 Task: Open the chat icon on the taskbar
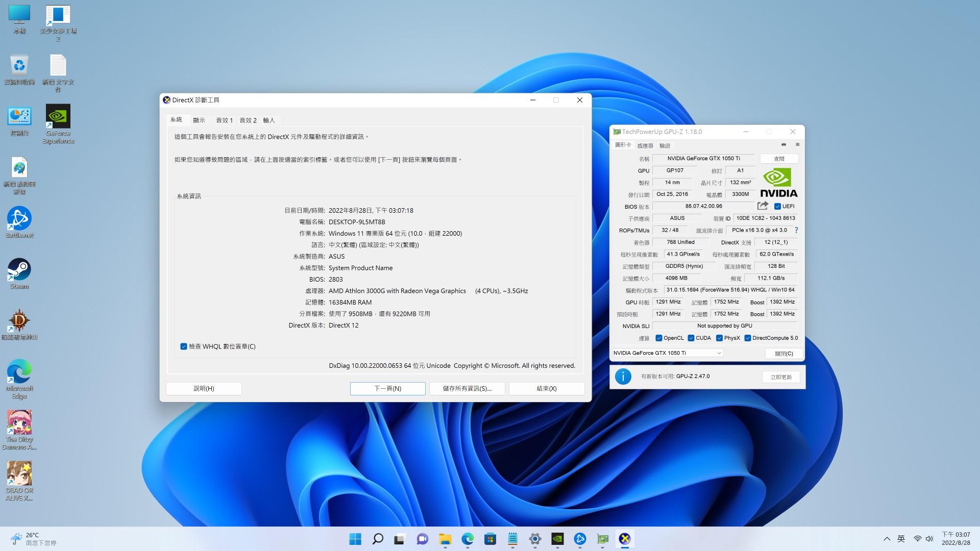423,539
